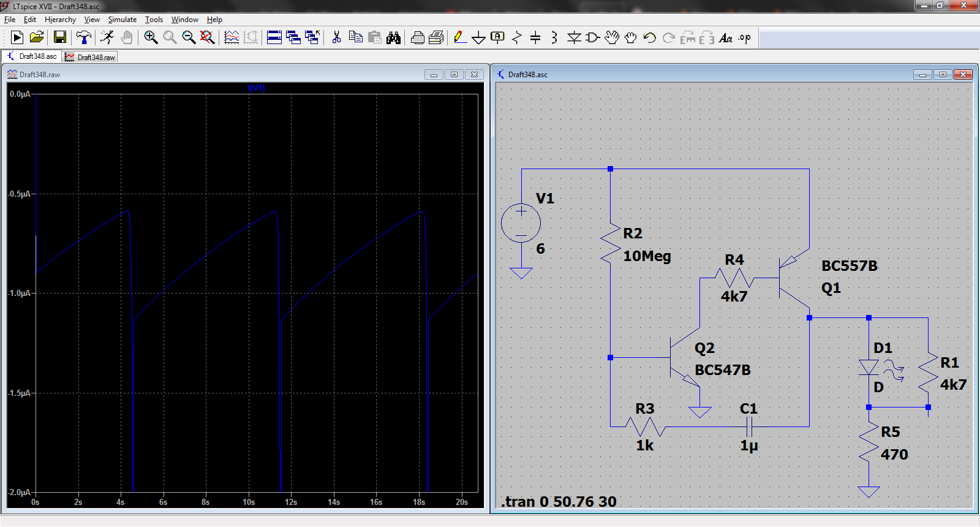The height and width of the screenshot is (527, 980).
Task: Pick the Diode component tool
Action: (x=573, y=38)
